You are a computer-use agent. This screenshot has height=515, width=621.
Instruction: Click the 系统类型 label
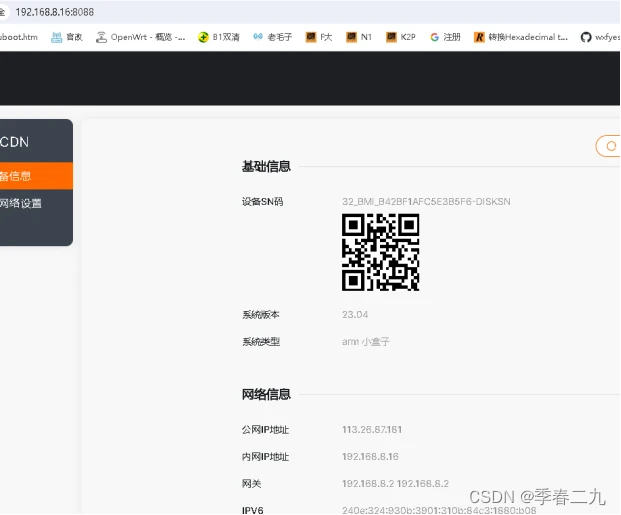click(x=261, y=341)
